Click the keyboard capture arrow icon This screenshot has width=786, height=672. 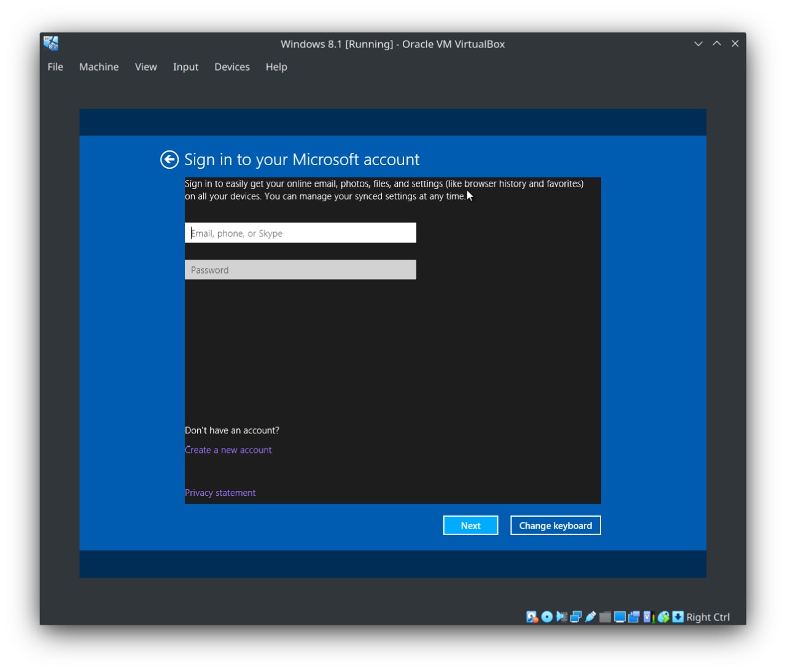click(678, 617)
